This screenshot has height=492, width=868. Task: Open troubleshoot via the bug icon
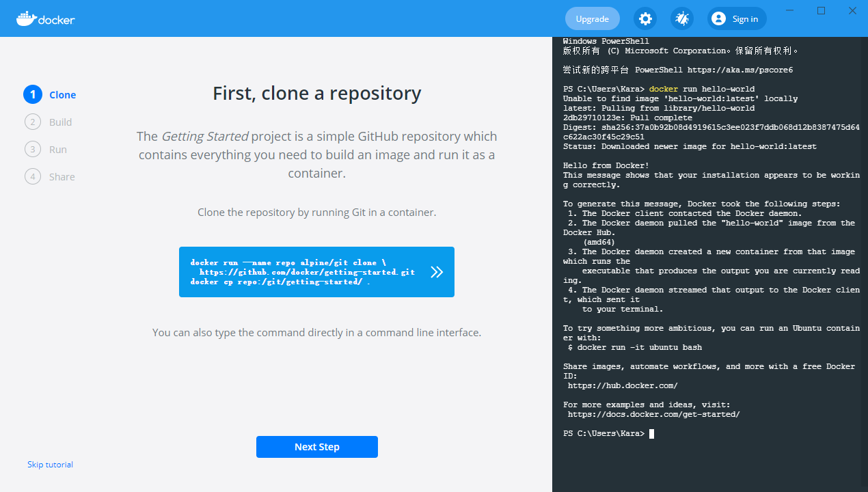[x=681, y=18]
